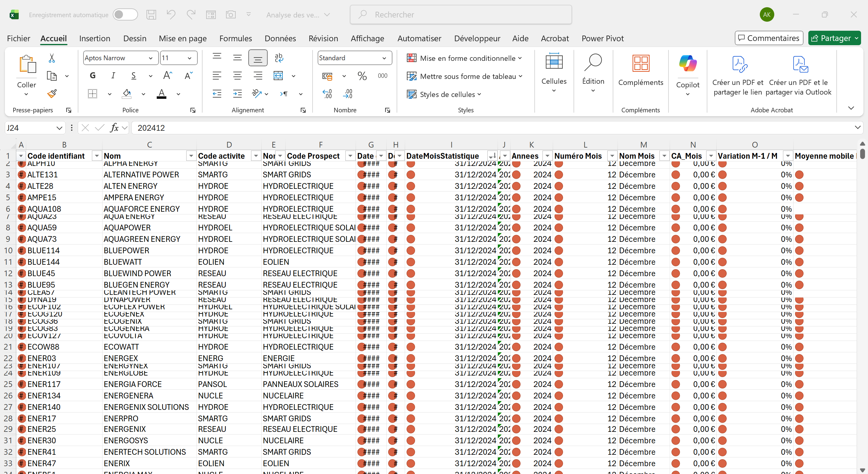Viewport: 868px width, 474px height.
Task: Click the Format Painter brush icon
Action: [x=52, y=94]
